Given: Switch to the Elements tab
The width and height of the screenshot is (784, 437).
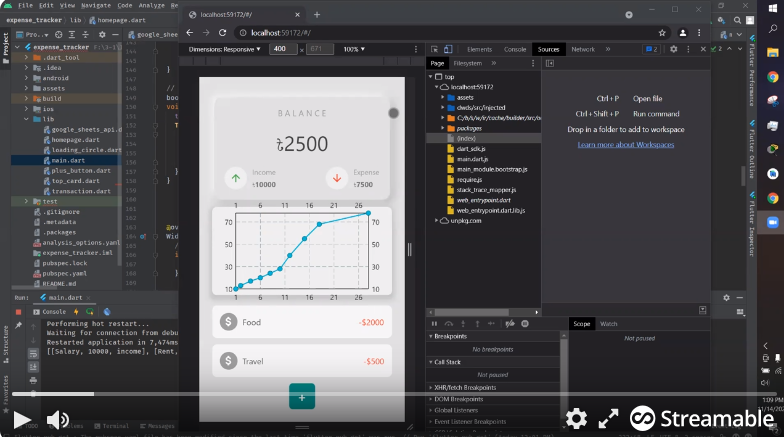Looking at the screenshot, I should pyautogui.click(x=480, y=49).
